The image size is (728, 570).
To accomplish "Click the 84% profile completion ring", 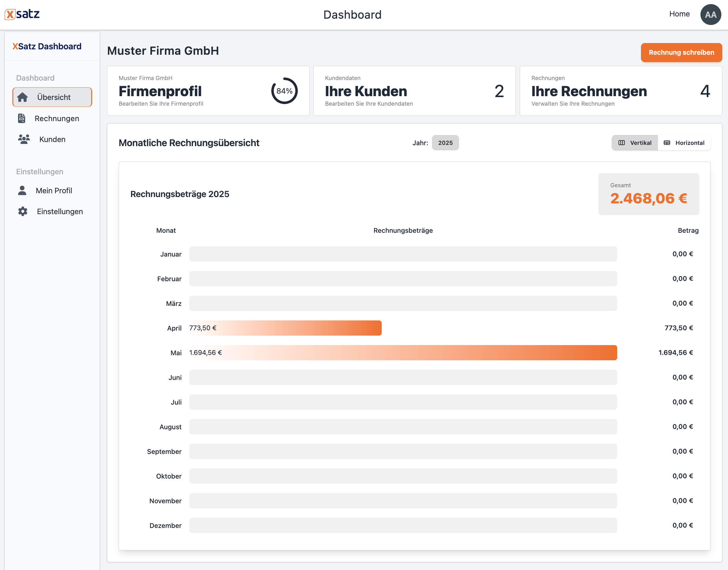I will tap(284, 91).
